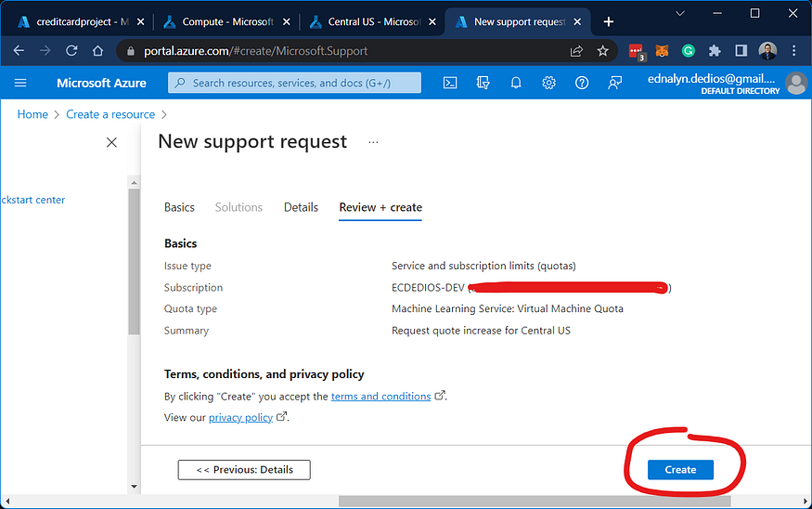
Task: Click the horizontal scrollbar thumb
Action: click(535, 502)
